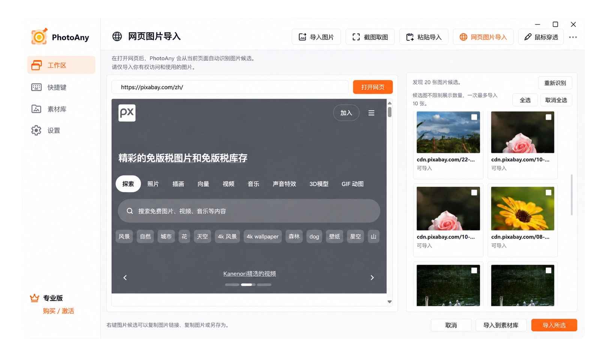
Task: Check the top-right pink rose cdn.pixabay.com/10 checkbox
Action: tap(549, 117)
